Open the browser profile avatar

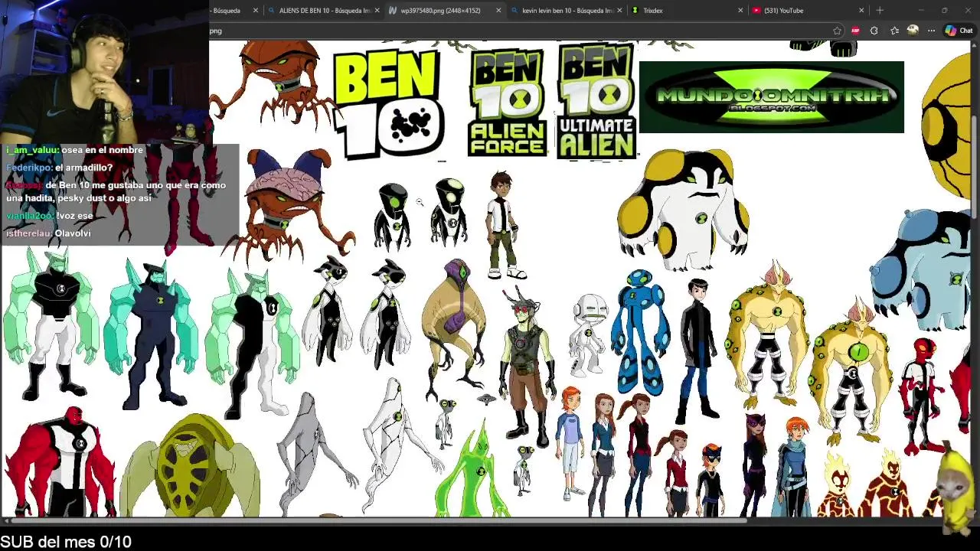coord(913,31)
